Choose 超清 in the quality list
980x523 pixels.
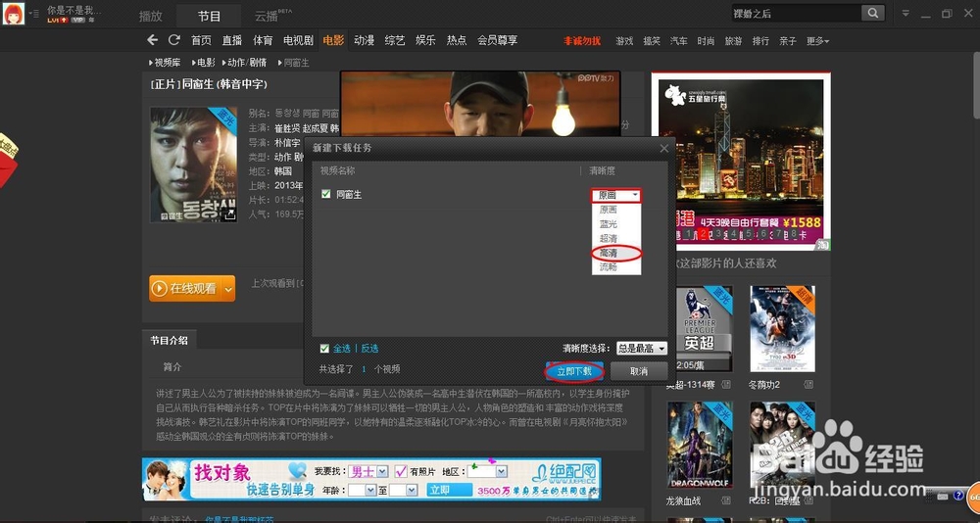[609, 238]
